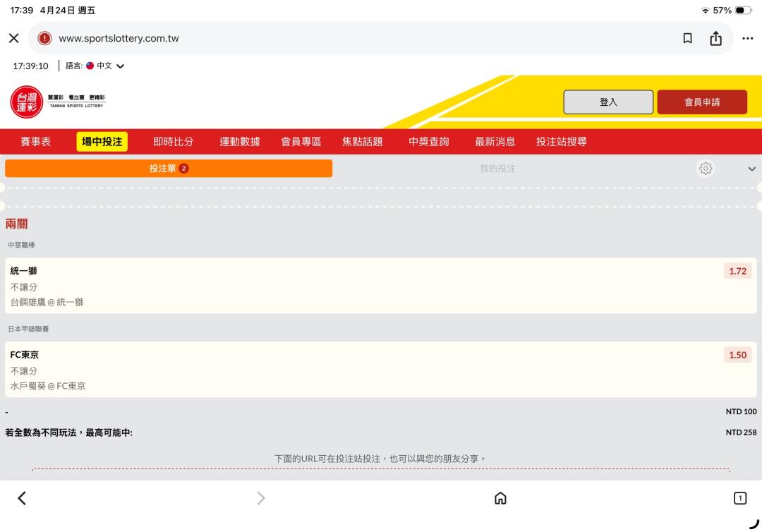Click the 17:39:10 site clock
The height and width of the screenshot is (532, 762).
[30, 66]
